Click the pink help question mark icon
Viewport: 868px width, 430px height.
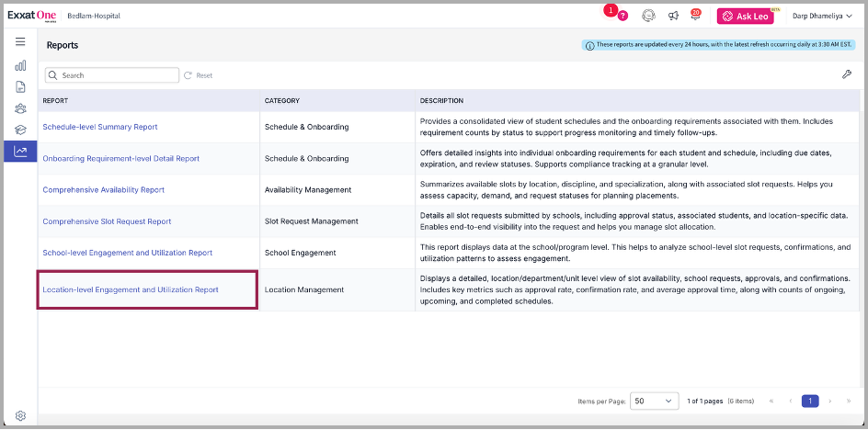[622, 16]
